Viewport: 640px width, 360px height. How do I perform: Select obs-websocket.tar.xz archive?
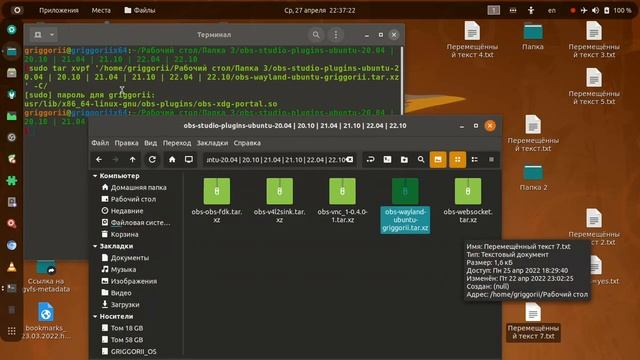coord(468,200)
